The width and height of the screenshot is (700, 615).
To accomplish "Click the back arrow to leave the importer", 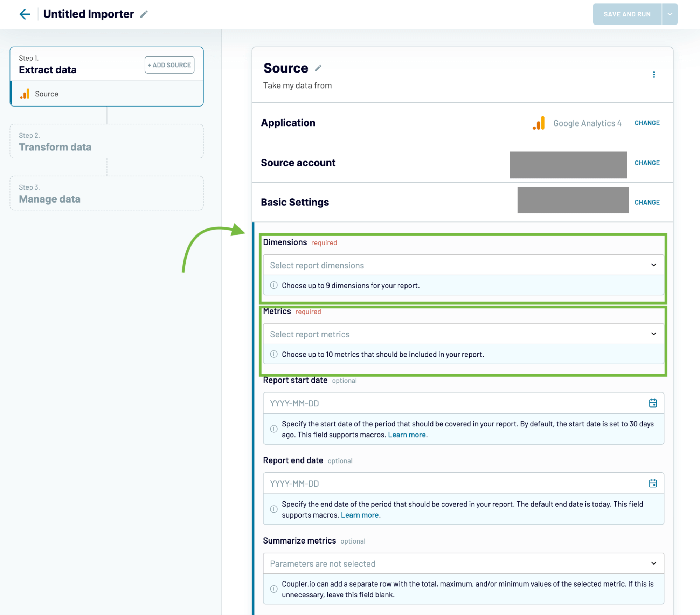I will point(24,14).
